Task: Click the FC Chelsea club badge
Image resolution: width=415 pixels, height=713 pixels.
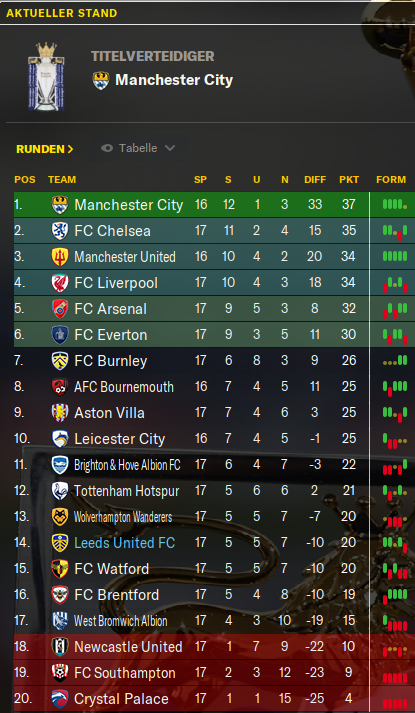Action: pyautogui.click(x=60, y=231)
